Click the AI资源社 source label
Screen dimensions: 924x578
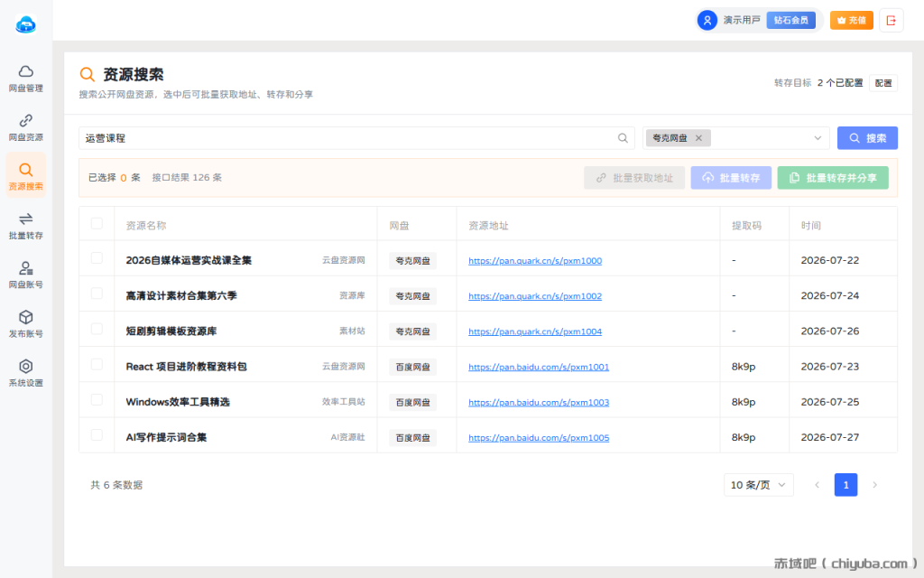click(x=347, y=437)
